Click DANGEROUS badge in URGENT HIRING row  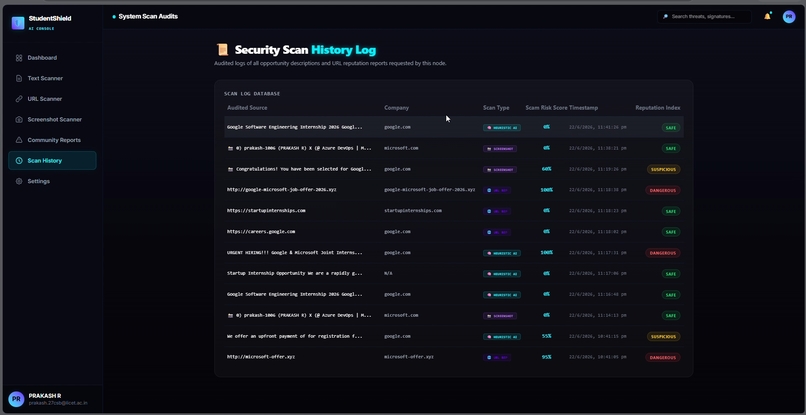tap(663, 253)
